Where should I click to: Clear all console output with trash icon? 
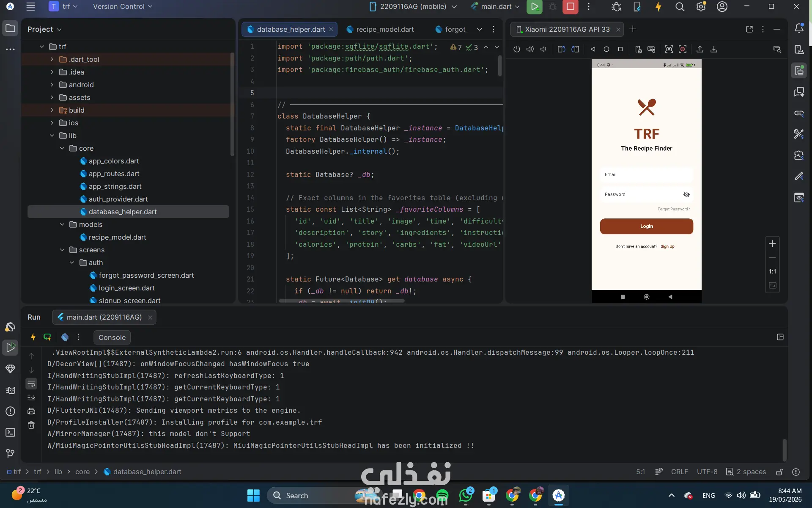click(x=31, y=425)
